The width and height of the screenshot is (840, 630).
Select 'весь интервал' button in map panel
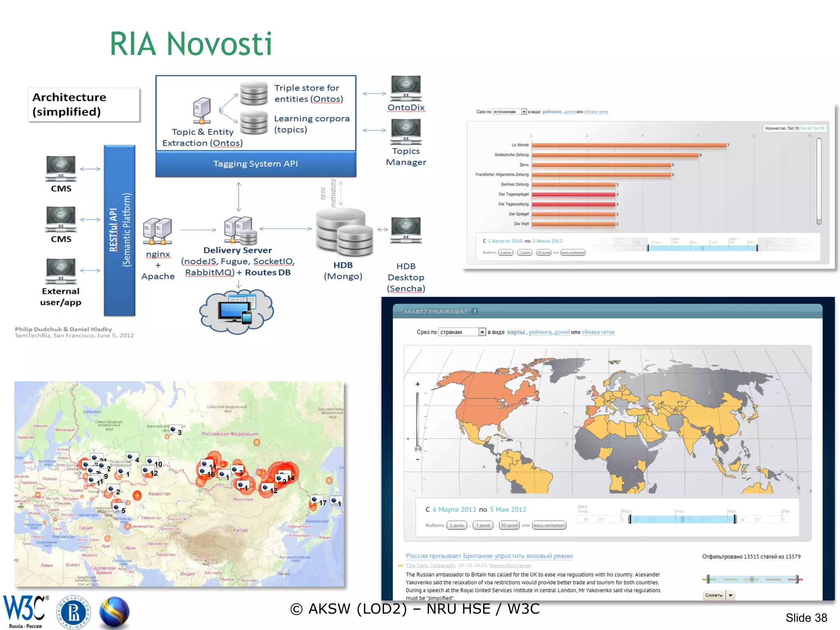(x=549, y=525)
